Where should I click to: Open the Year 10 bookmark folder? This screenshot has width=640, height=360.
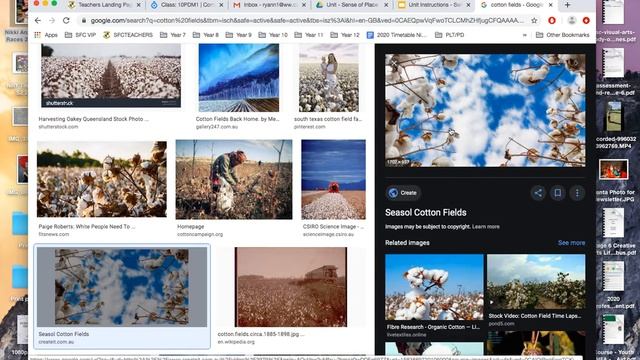pos(273,35)
